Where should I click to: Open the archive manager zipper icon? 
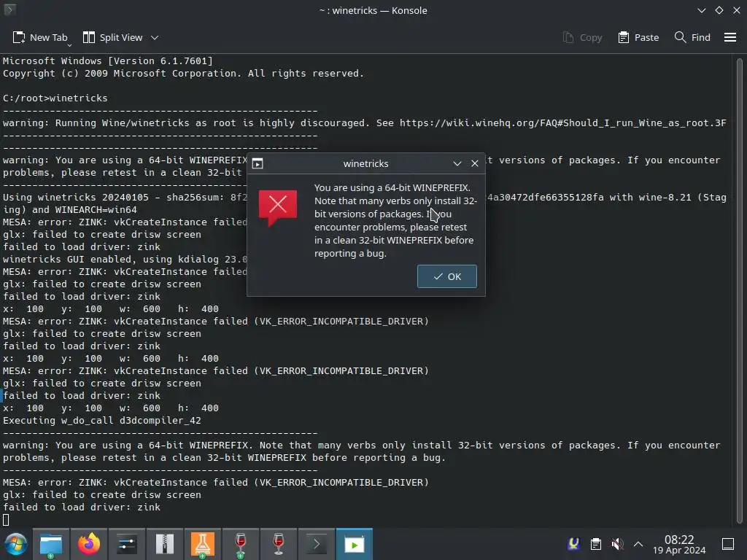[x=164, y=544]
